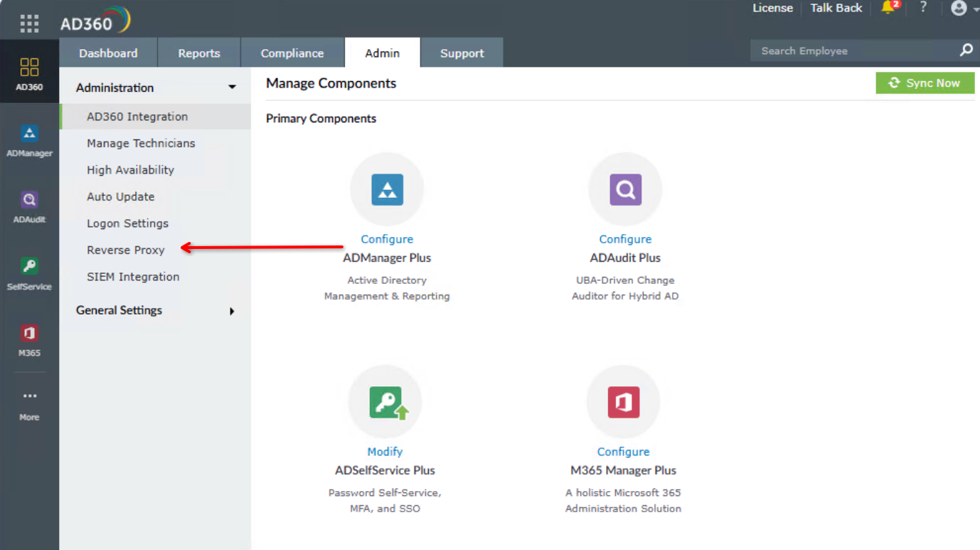Open the Talk Back link
Viewport: 980px width, 550px height.
[x=836, y=8]
